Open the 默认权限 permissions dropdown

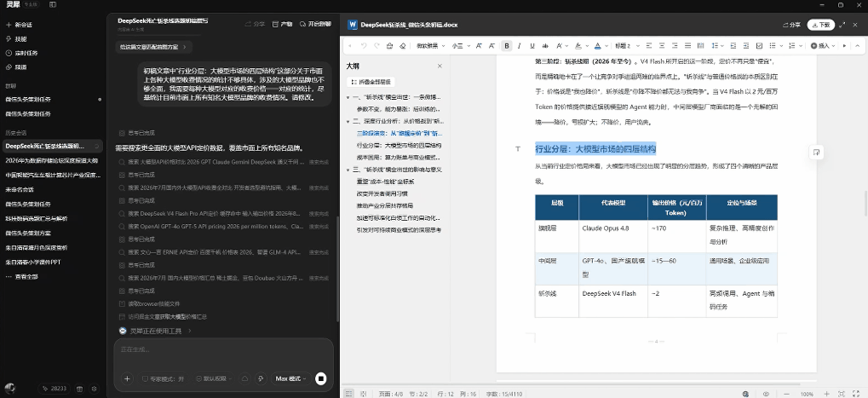coord(215,378)
